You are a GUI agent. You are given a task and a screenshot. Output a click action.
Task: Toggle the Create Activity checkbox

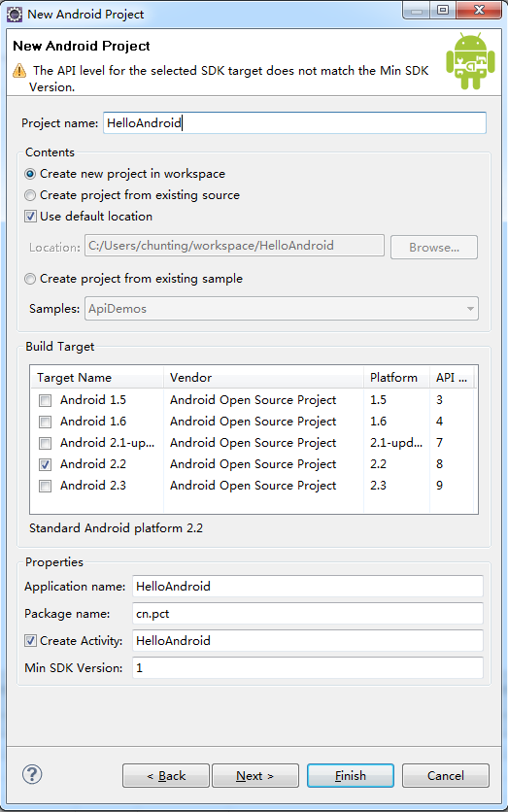[x=30, y=641]
